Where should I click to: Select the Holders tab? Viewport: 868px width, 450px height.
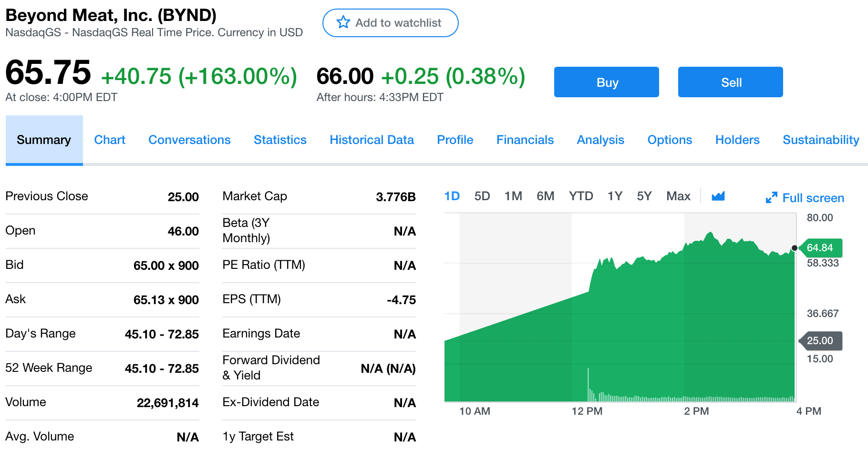pyautogui.click(x=737, y=140)
